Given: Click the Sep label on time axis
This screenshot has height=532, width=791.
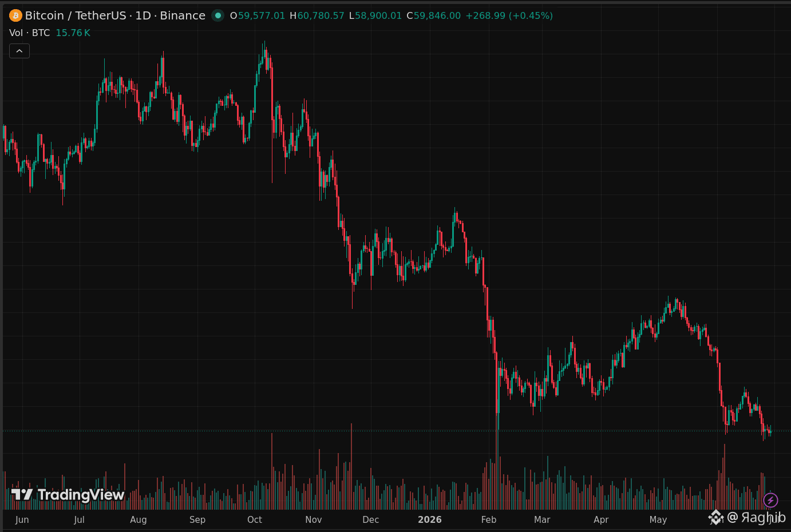Looking at the screenshot, I should [197, 519].
